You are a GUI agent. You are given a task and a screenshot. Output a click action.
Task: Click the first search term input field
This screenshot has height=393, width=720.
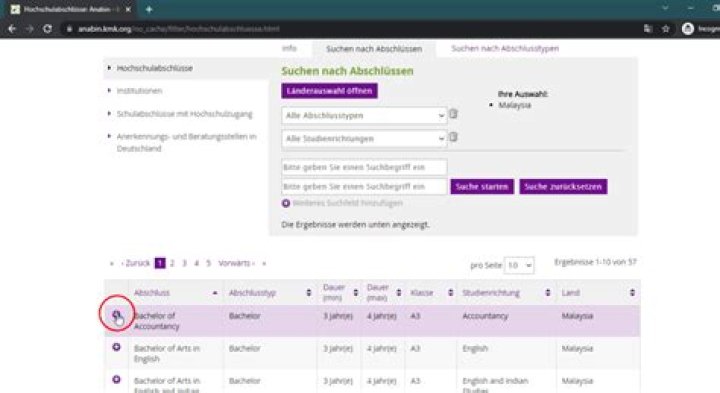pos(364,167)
